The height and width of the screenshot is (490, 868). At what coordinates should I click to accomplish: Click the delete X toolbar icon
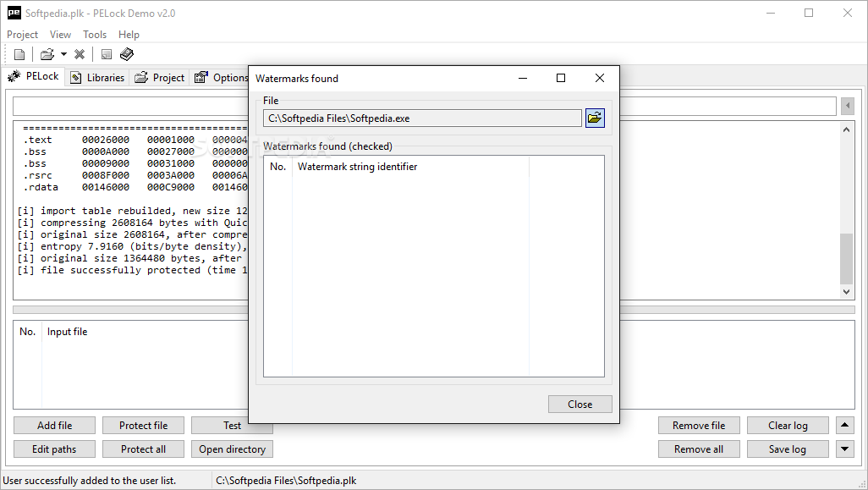pos(80,54)
